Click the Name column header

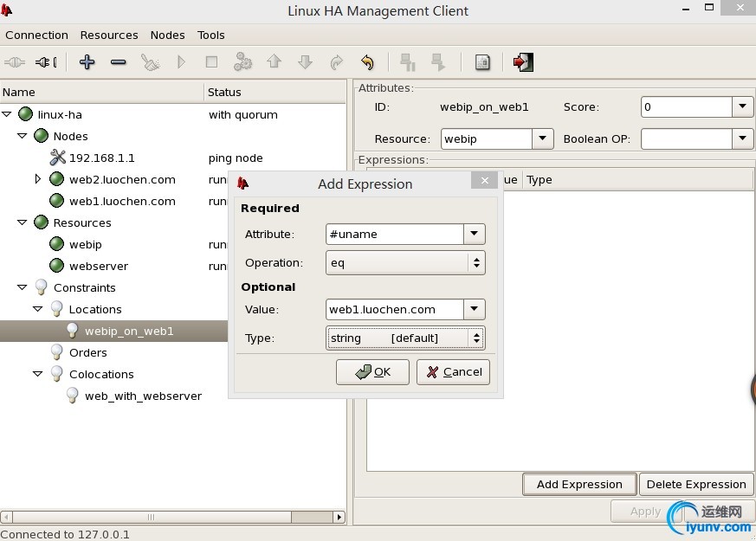[102, 92]
